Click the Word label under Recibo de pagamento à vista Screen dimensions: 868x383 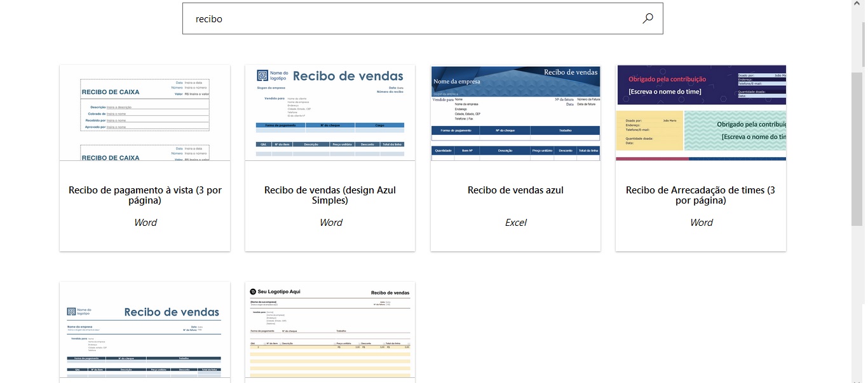click(x=145, y=223)
